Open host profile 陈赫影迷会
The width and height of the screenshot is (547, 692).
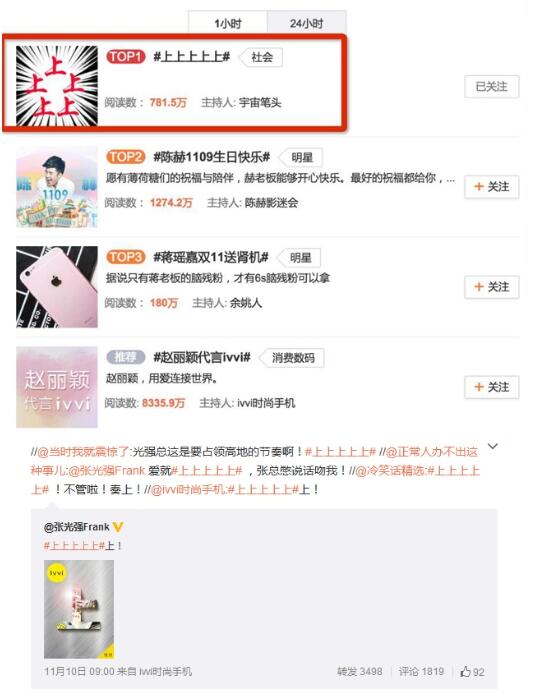point(271,203)
